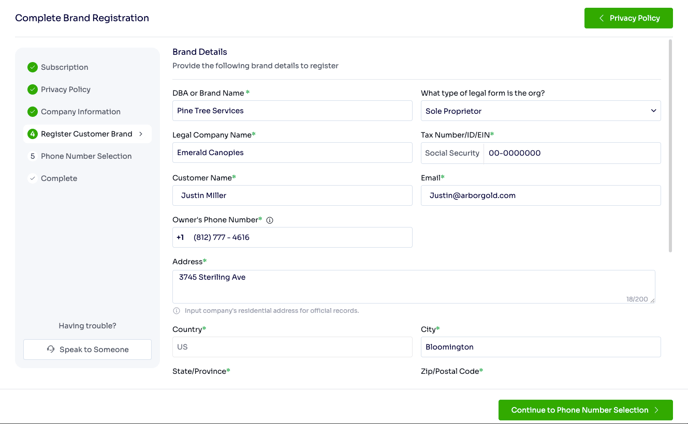
Task: Select the Register Customer Brand step
Action: click(86, 134)
